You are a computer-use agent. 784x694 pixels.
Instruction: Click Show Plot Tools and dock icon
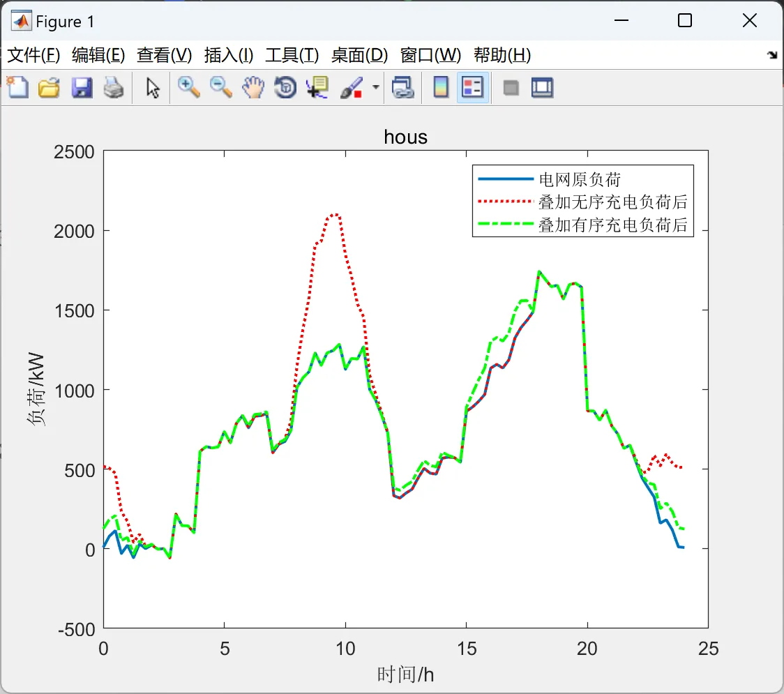[542, 87]
